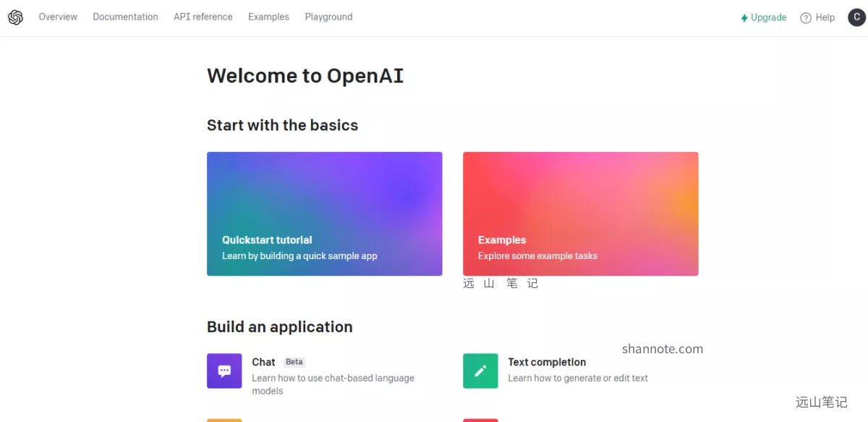Open the pink Examples card
This screenshot has height=422, width=868.
click(580, 214)
